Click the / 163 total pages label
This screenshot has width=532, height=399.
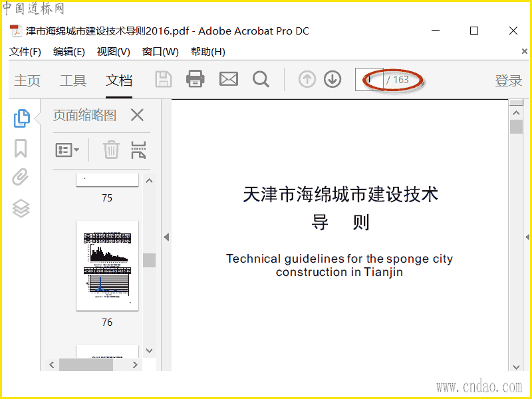pyautogui.click(x=397, y=80)
